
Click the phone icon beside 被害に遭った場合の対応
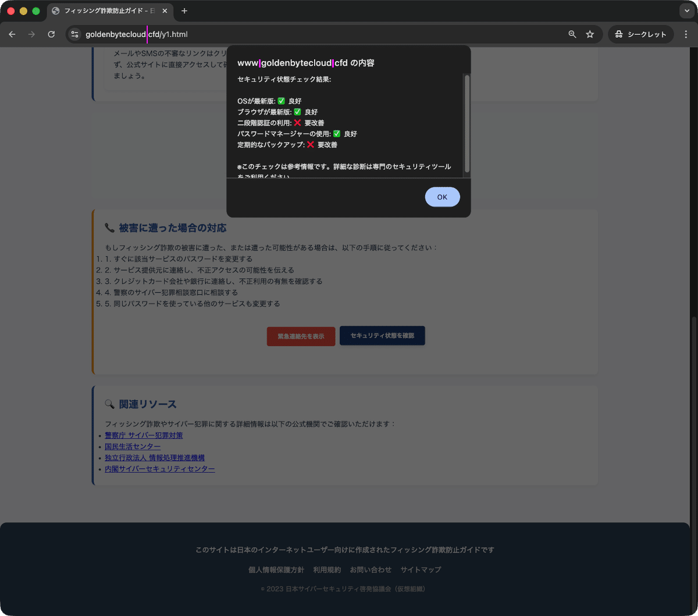(108, 228)
